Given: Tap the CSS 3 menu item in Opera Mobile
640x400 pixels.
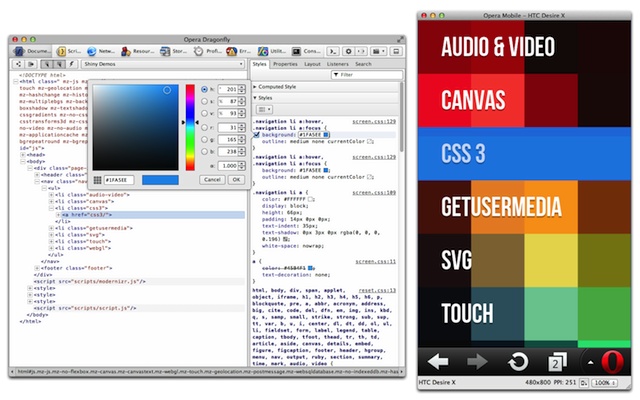Looking at the screenshot, I should coord(524,154).
